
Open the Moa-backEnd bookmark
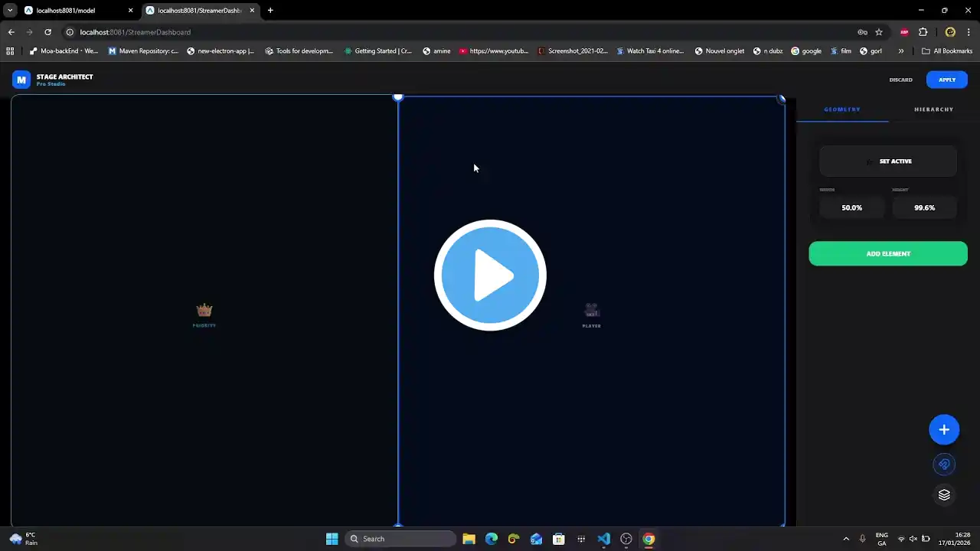(64, 51)
